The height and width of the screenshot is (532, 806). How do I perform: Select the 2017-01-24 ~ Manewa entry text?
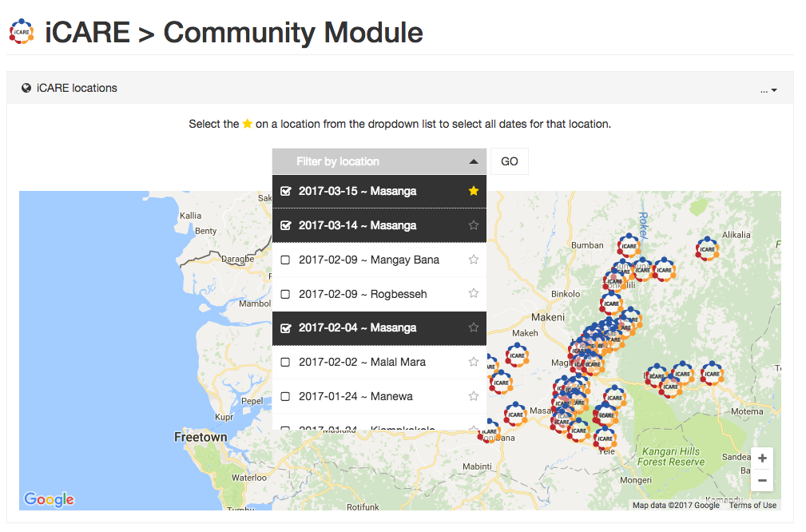tap(355, 396)
